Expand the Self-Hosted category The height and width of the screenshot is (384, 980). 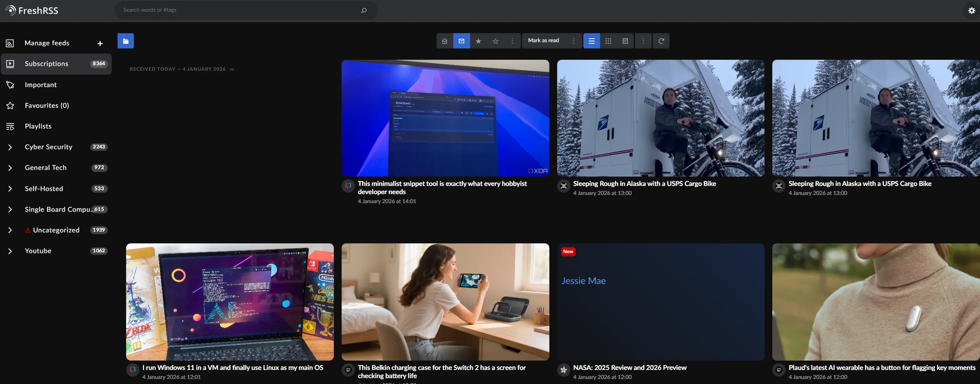point(10,189)
